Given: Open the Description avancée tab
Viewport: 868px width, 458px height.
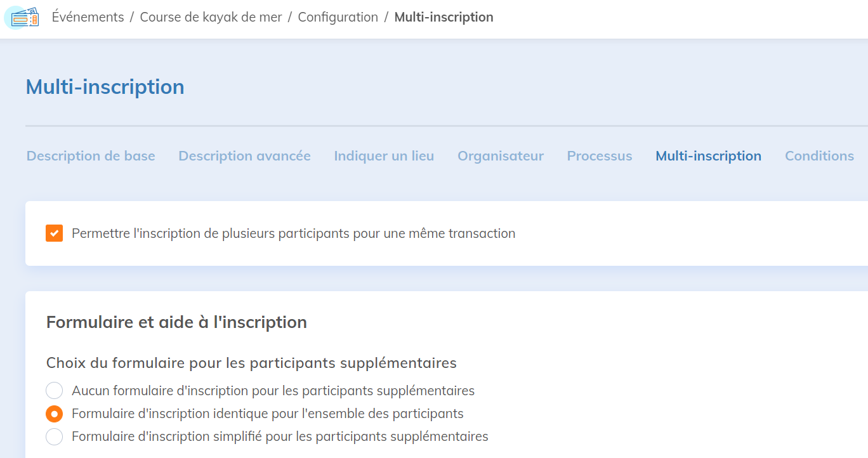Looking at the screenshot, I should pyautogui.click(x=244, y=156).
